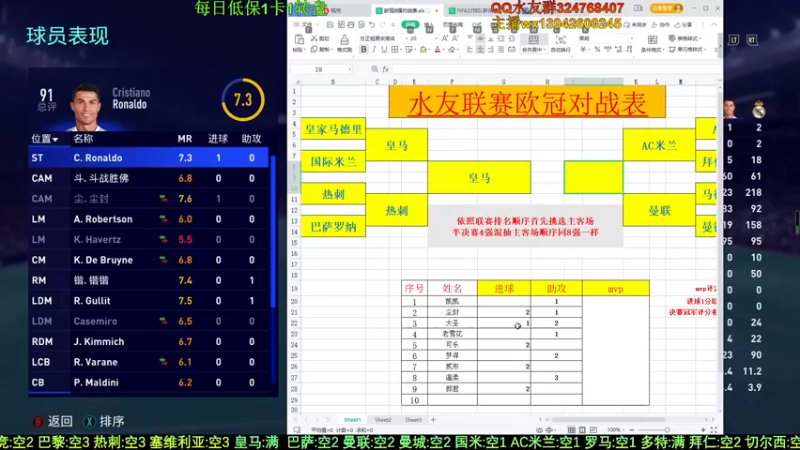Click the position column sort header
The image size is (800, 450).
(x=44, y=139)
